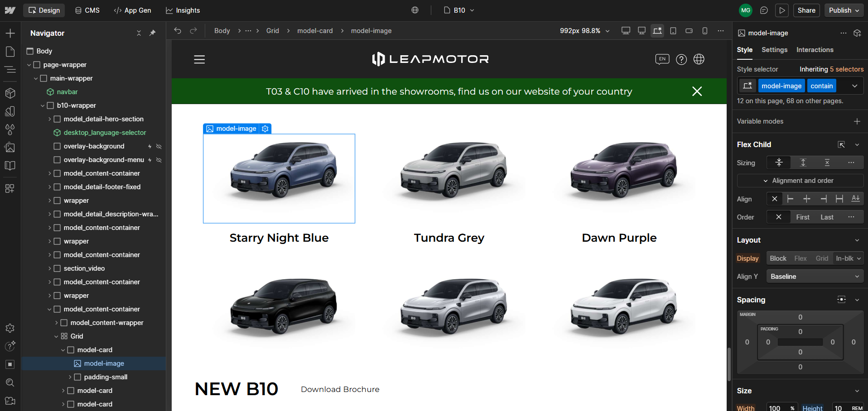The width and height of the screenshot is (868, 411).
Task: Open the Spacing panel options icon
Action: tap(842, 300)
